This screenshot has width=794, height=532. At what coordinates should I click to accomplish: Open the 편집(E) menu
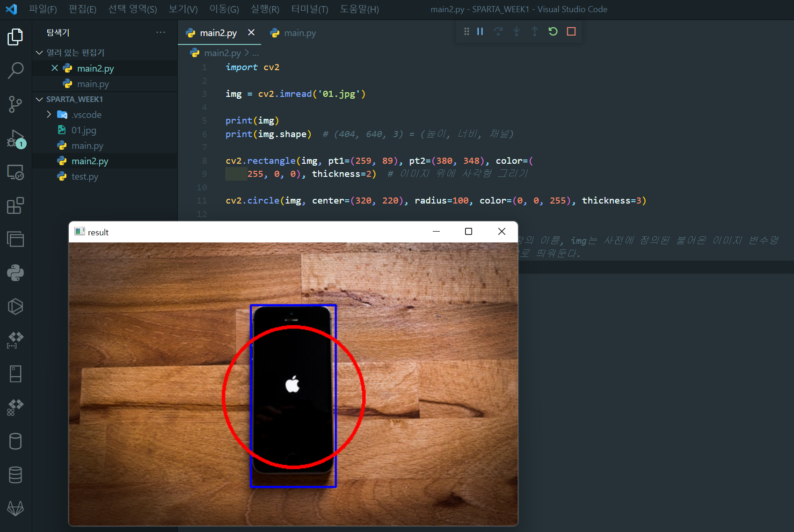pos(82,9)
